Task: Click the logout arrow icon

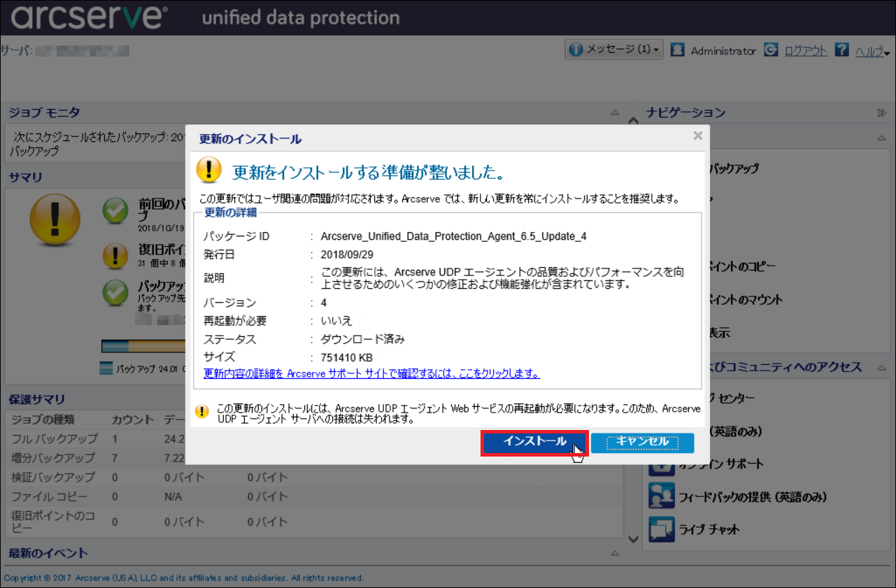Action: [771, 50]
